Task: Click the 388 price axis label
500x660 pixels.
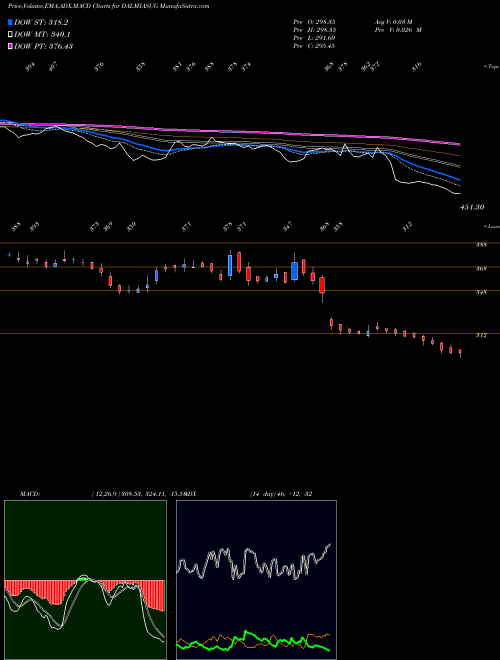Action: coord(481,245)
